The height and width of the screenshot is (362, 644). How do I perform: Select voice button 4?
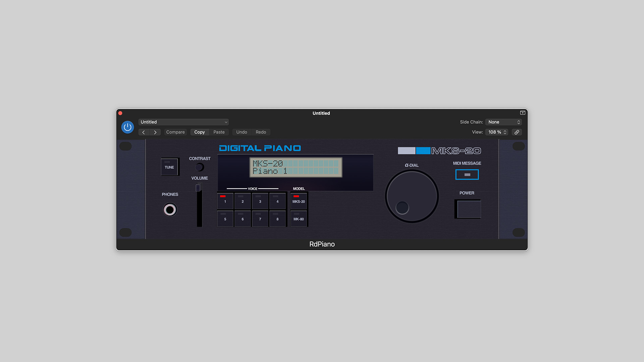click(277, 201)
